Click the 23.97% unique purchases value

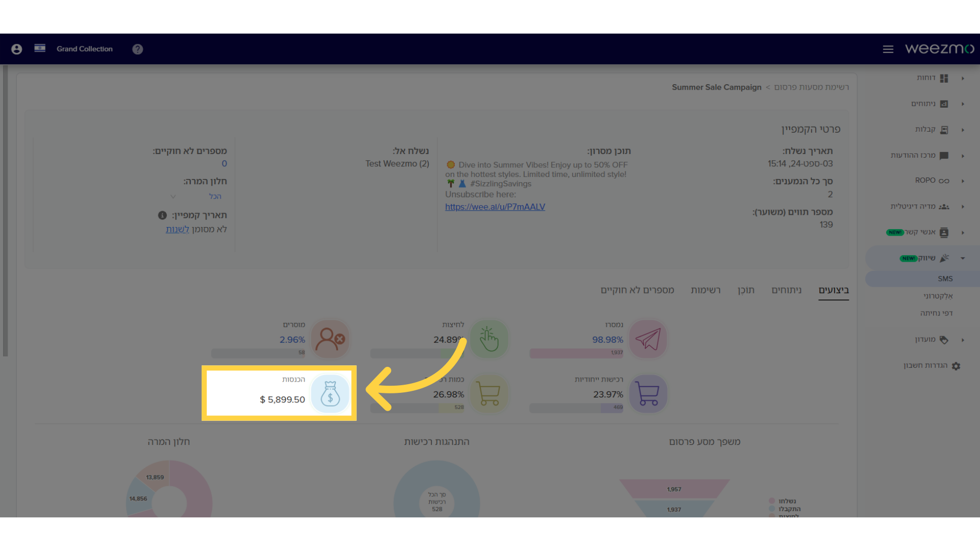[608, 394]
